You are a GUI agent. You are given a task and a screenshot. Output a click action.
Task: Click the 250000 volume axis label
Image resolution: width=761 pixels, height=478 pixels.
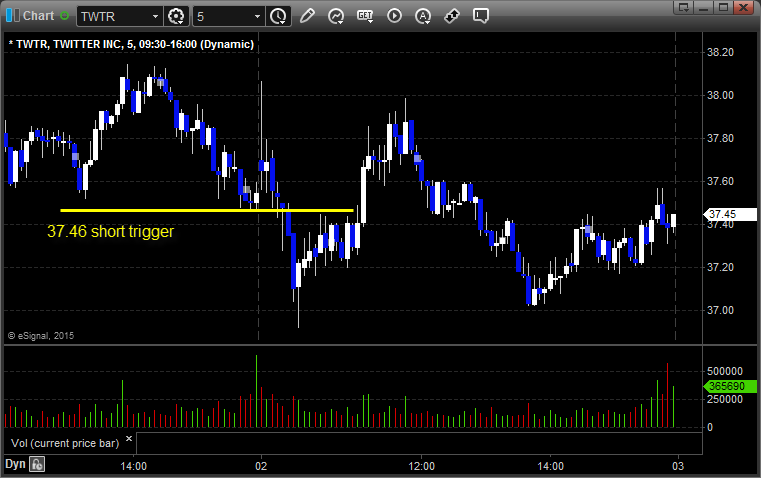click(725, 399)
